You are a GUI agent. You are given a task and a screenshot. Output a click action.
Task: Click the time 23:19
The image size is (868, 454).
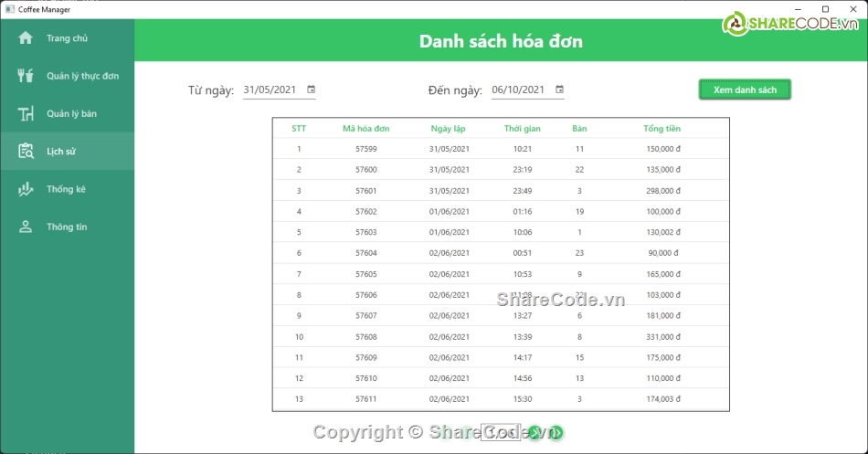tap(522, 169)
